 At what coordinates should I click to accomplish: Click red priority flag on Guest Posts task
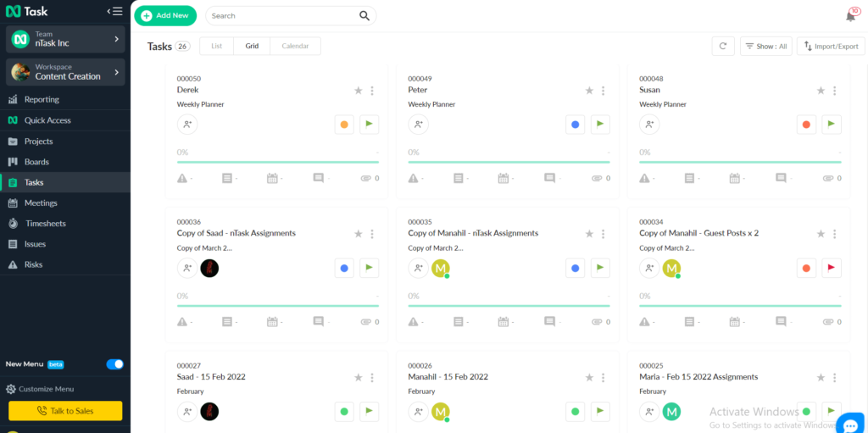832,268
